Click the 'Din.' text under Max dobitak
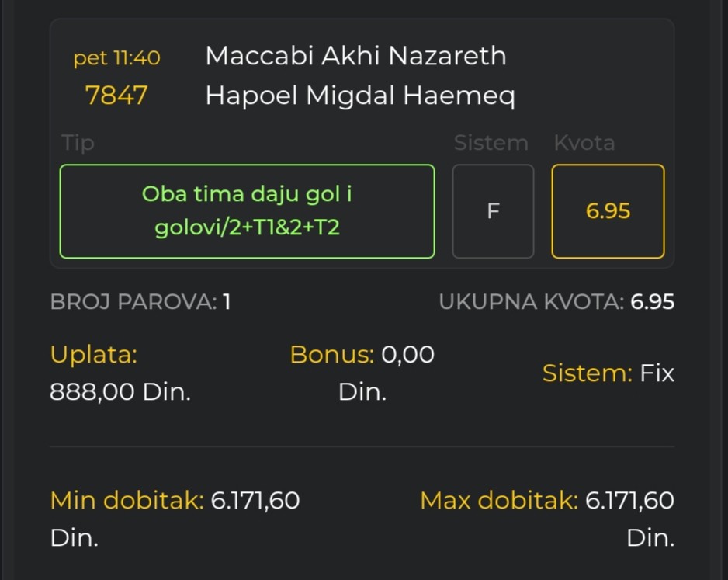 tap(650, 538)
